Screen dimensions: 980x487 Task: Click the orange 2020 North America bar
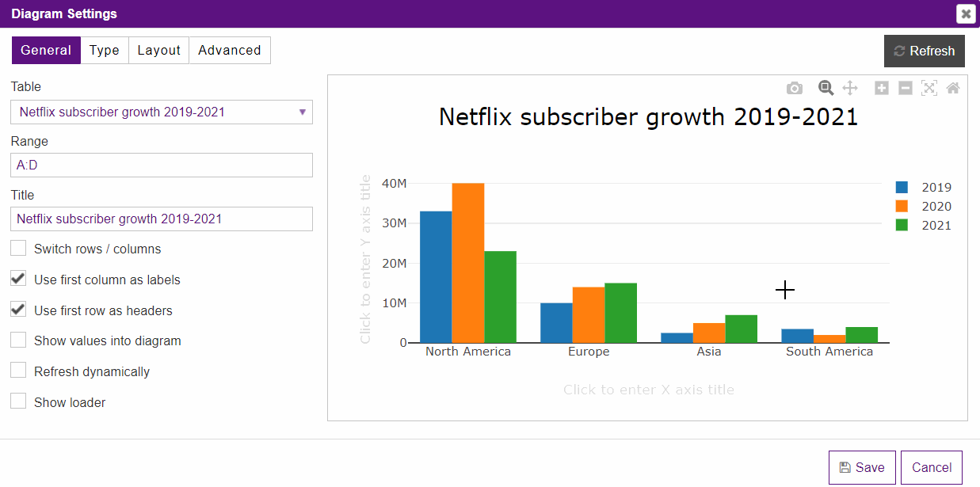click(468, 263)
